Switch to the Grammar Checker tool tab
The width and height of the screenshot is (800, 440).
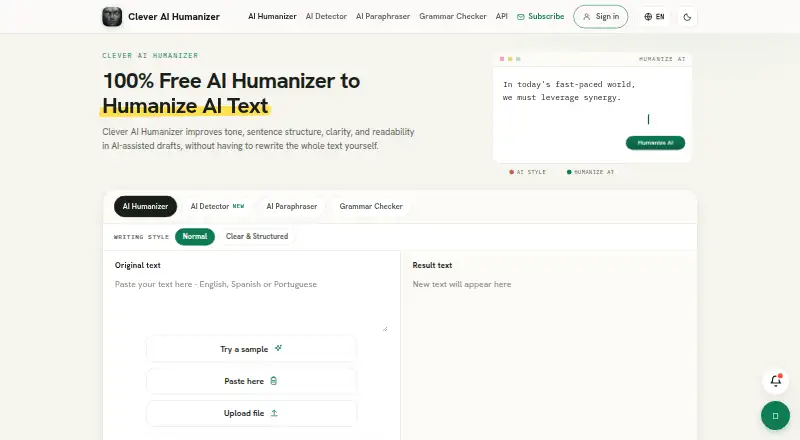pos(371,206)
